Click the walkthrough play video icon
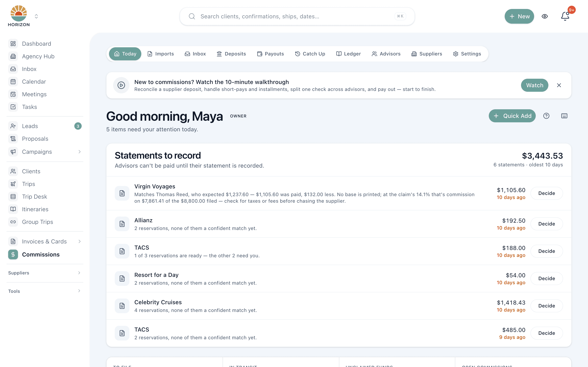Screen dimensions: 588x367 coord(121,85)
